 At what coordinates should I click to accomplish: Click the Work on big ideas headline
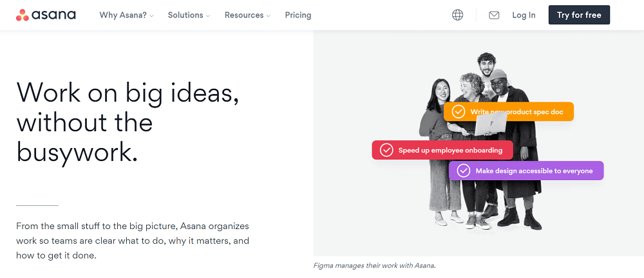pos(128,122)
